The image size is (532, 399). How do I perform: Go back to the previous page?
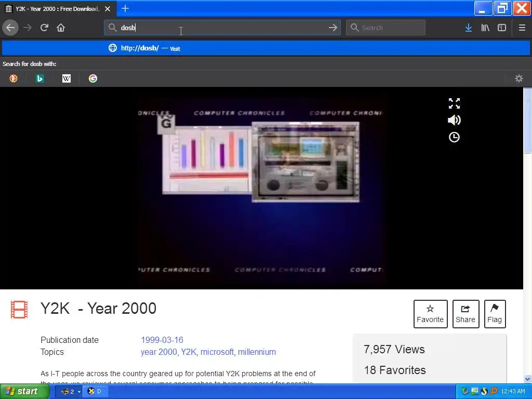(10, 28)
